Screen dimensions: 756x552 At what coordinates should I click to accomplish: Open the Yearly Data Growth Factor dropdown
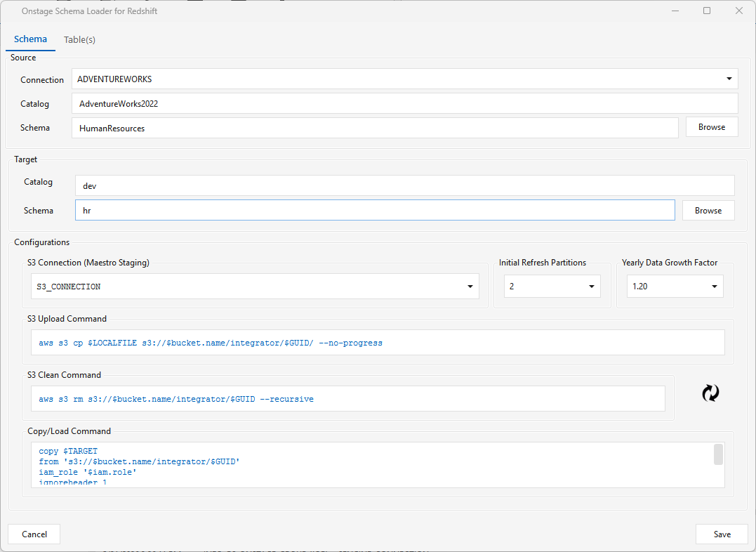[x=675, y=286]
